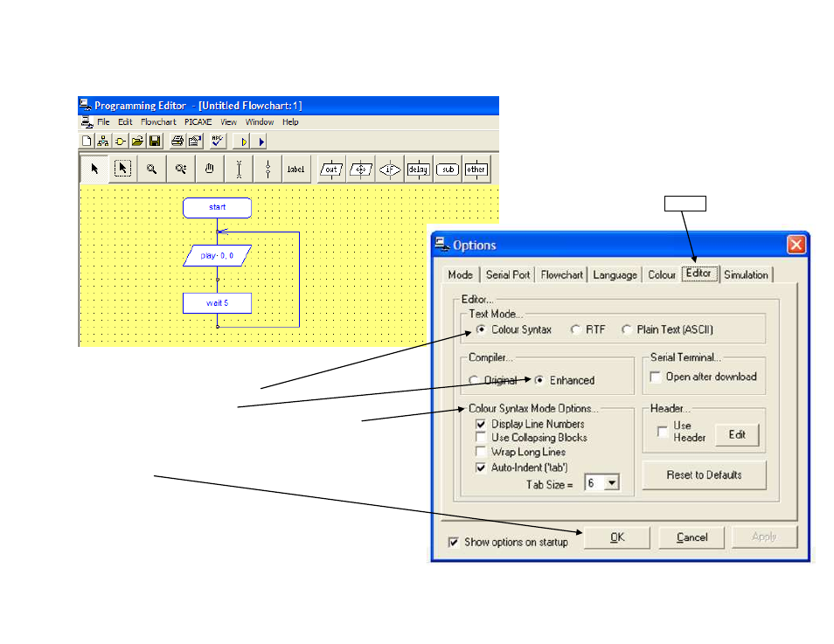Open the Help menu
This screenshot has width=834, height=644.
point(290,121)
